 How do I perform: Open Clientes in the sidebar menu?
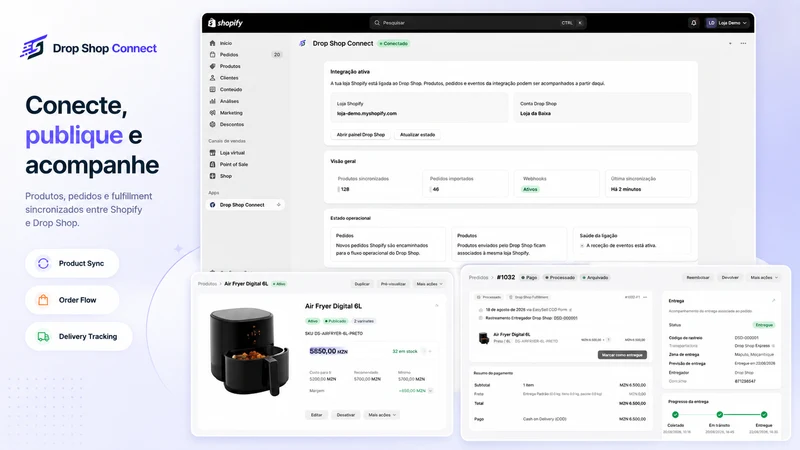click(x=229, y=78)
